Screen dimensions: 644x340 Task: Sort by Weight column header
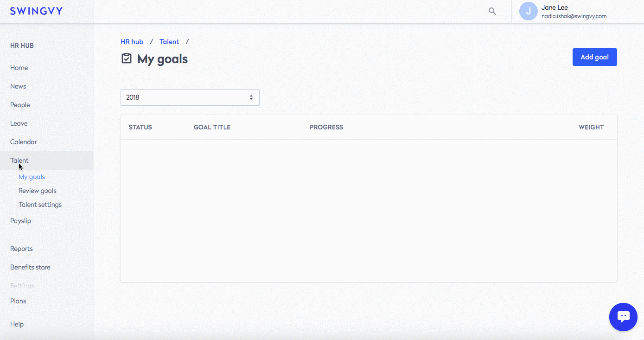pyautogui.click(x=591, y=127)
